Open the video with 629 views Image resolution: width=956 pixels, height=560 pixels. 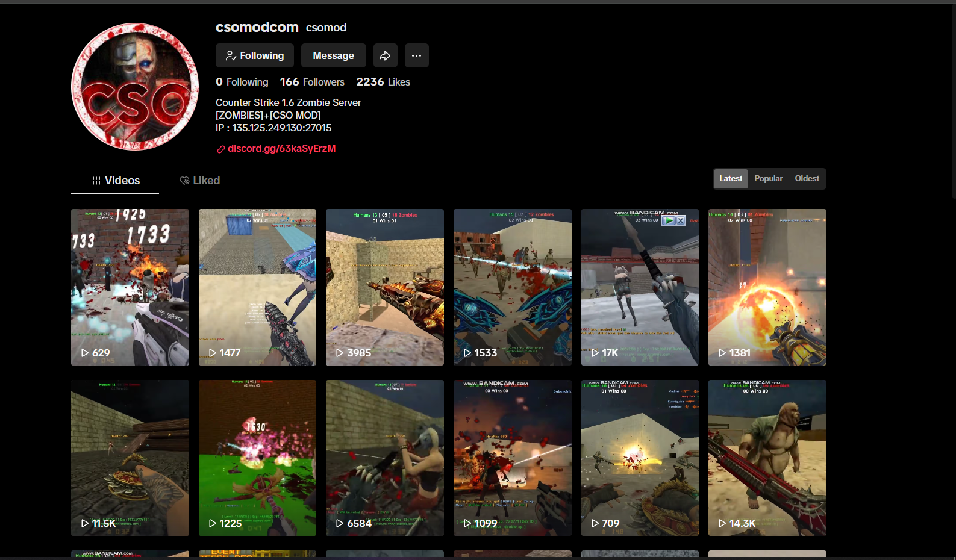(130, 287)
